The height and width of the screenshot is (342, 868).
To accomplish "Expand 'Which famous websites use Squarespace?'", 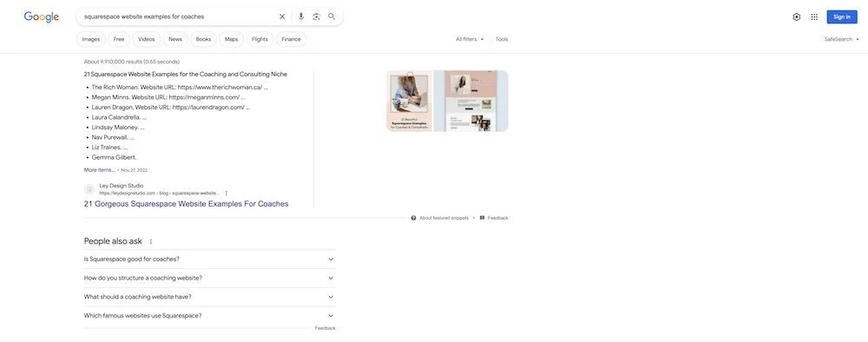I will coord(209,315).
